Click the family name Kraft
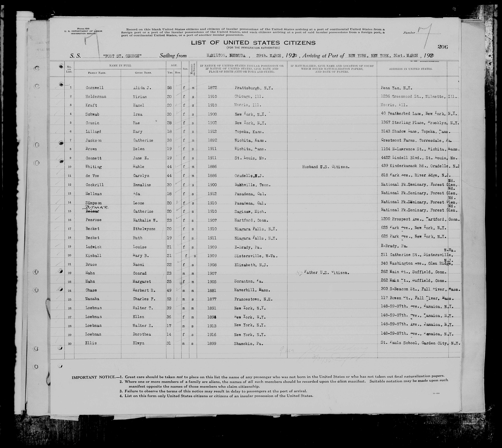This screenshot has width=502, height=448. coord(91,105)
